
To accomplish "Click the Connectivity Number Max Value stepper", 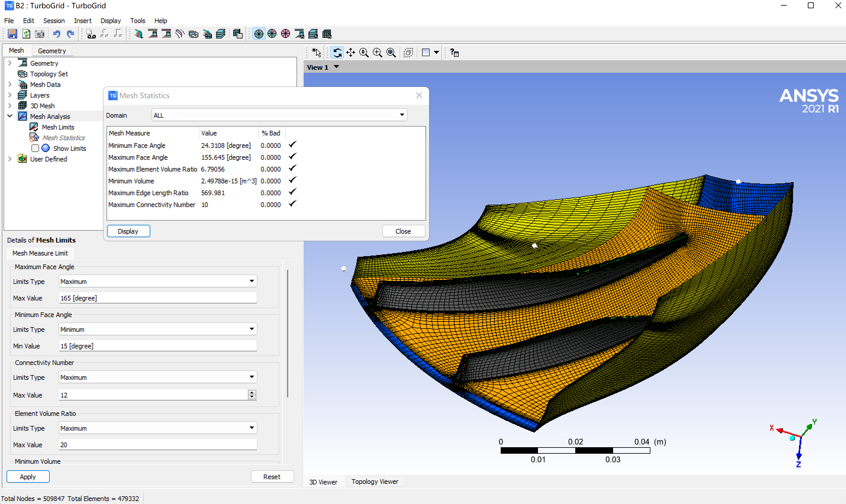I will [252, 395].
